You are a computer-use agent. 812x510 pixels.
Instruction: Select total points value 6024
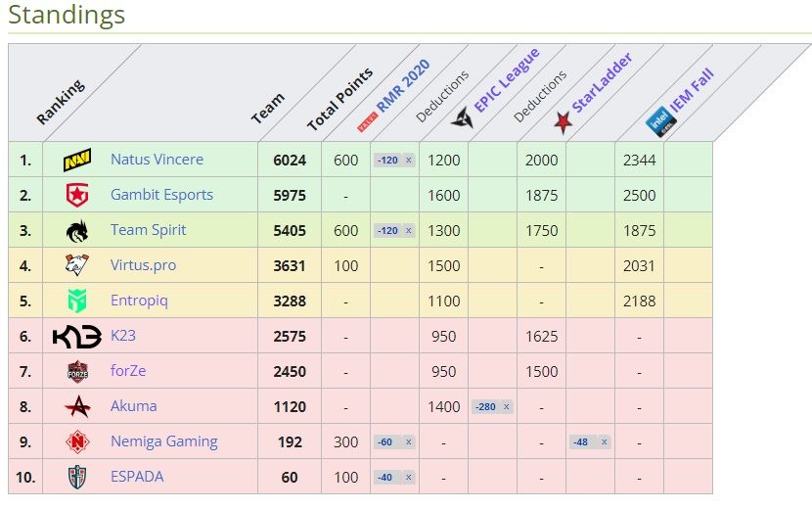pyautogui.click(x=290, y=161)
